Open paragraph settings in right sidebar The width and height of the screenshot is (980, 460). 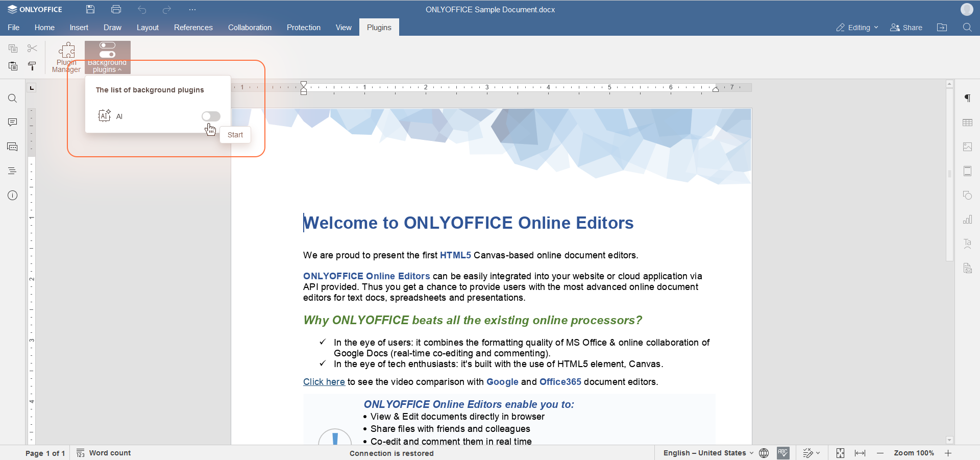(967, 98)
